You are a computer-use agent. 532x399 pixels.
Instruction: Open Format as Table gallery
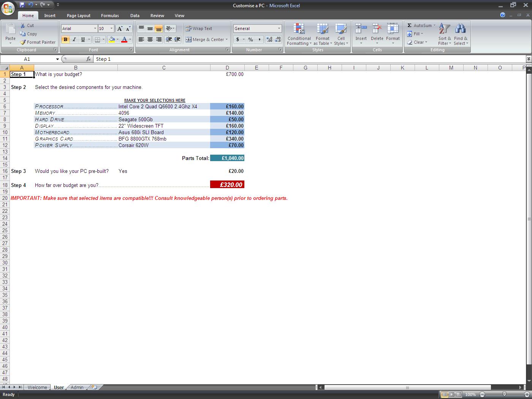coord(323,34)
